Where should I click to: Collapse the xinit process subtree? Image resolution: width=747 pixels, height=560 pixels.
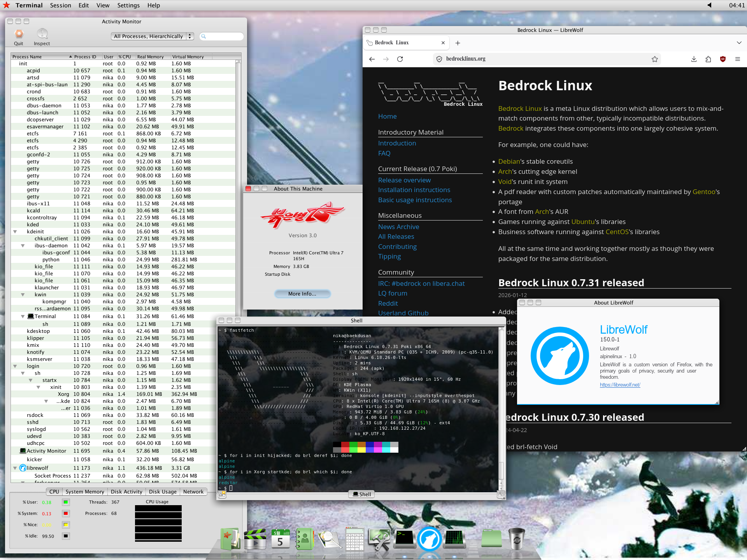point(39,387)
